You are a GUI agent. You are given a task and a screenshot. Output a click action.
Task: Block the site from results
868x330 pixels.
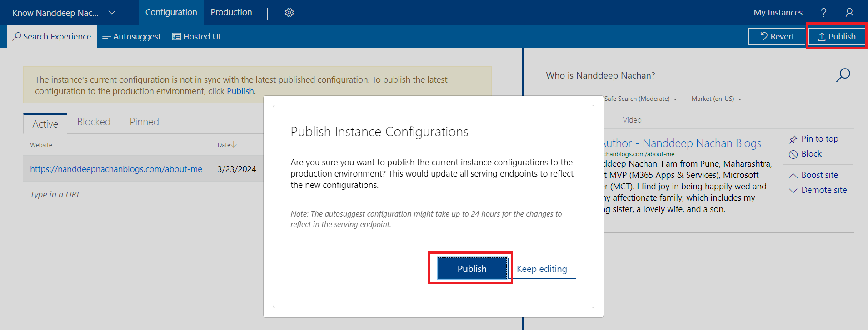[x=806, y=154]
